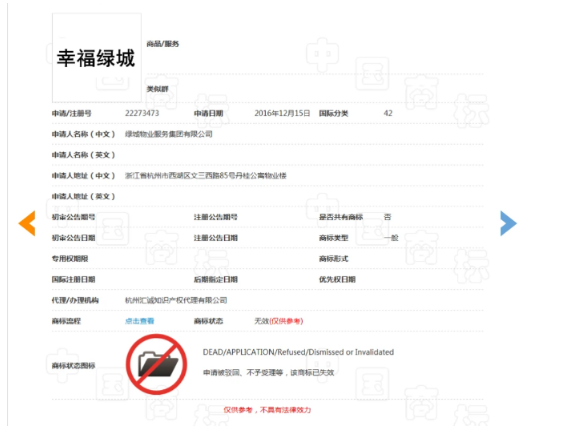Click the 是否共有商标 label
This screenshot has width=562, height=432.
(x=341, y=217)
